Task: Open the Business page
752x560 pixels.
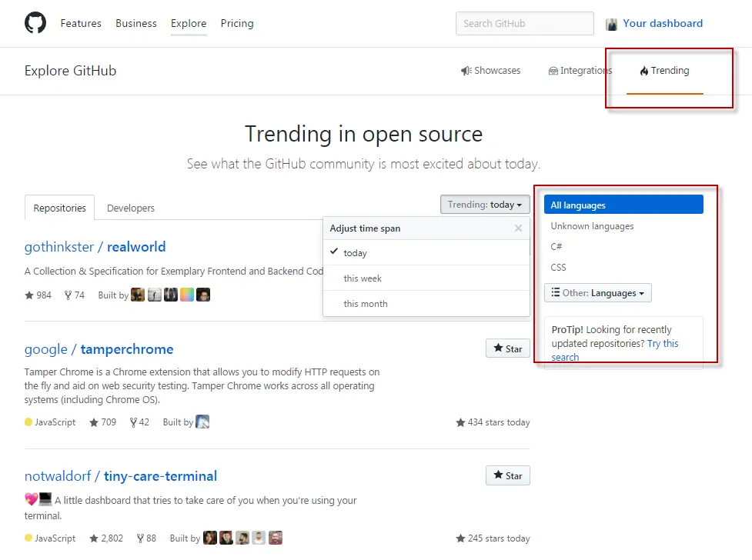Action: pos(135,23)
